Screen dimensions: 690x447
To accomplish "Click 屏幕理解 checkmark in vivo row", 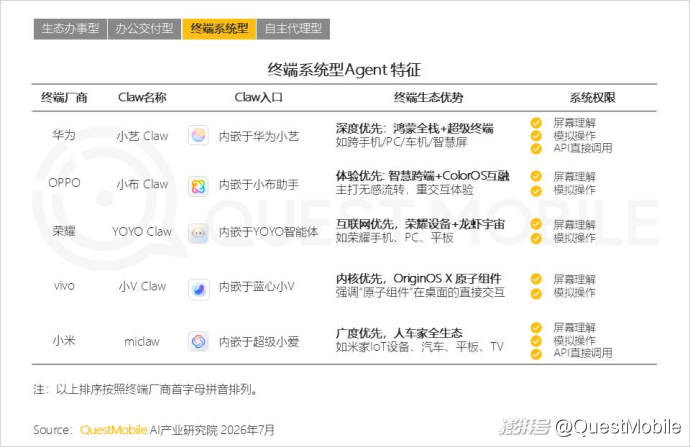I will tap(536, 279).
